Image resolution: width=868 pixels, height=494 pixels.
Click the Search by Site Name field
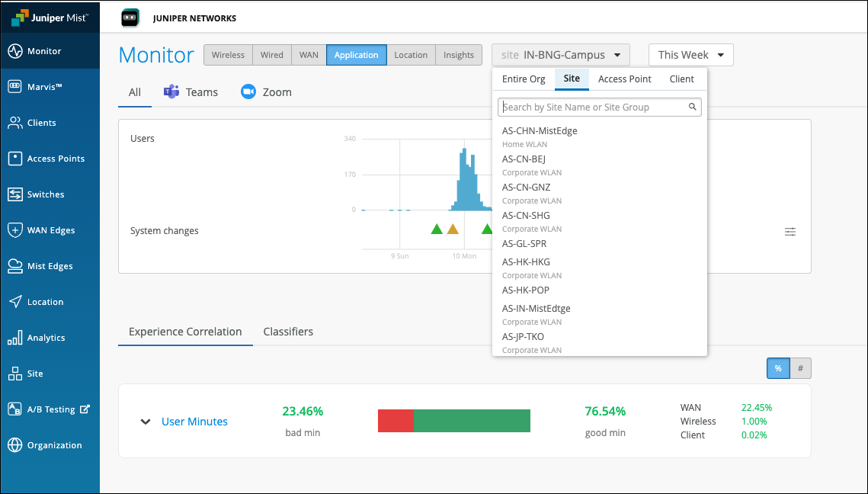(x=594, y=107)
